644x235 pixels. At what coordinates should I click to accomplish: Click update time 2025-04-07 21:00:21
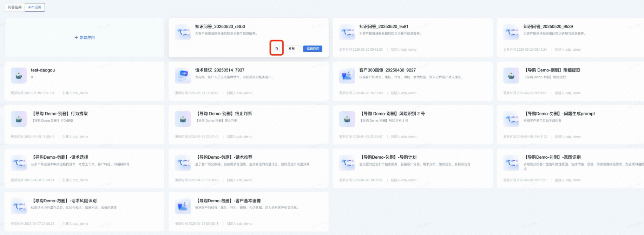tap(33, 224)
